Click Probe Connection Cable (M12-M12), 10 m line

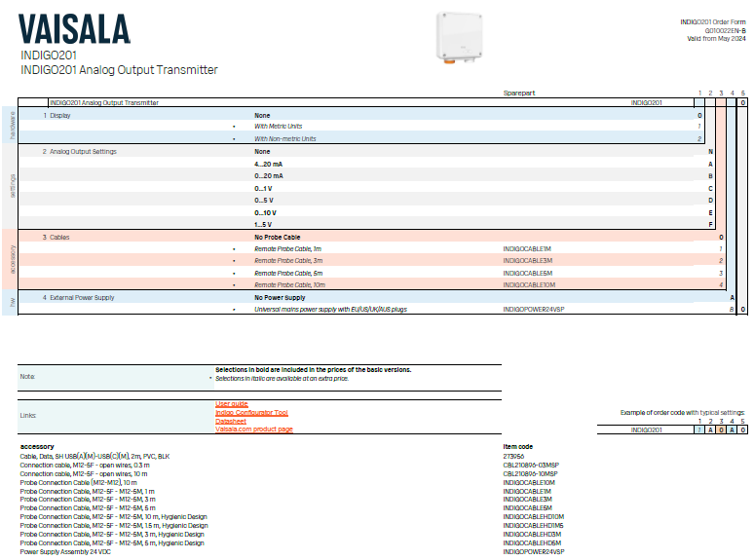point(78,482)
